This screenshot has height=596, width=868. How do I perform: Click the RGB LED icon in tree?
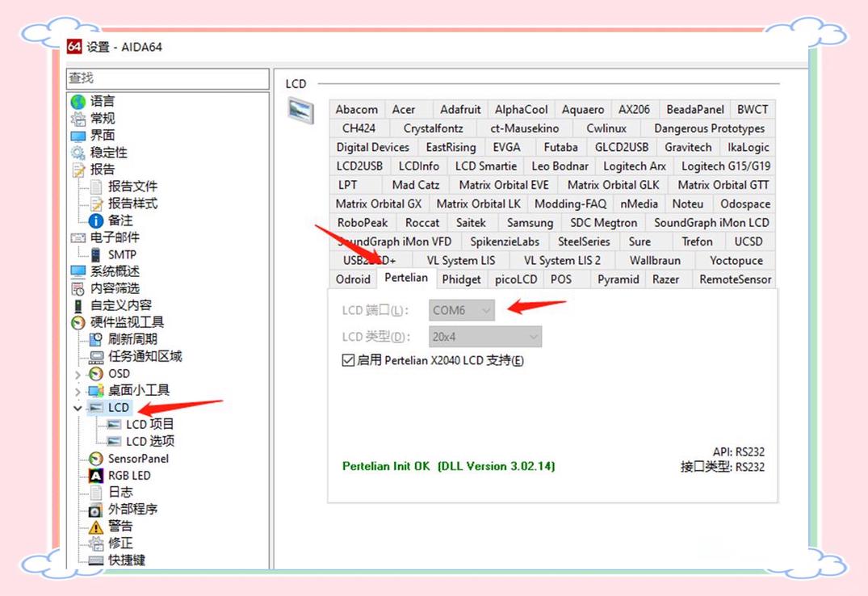[x=96, y=476]
